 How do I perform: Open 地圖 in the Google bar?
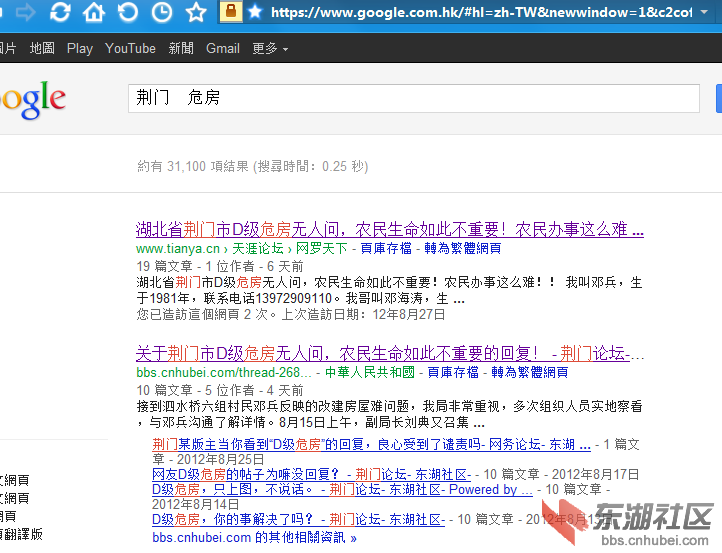(42, 48)
